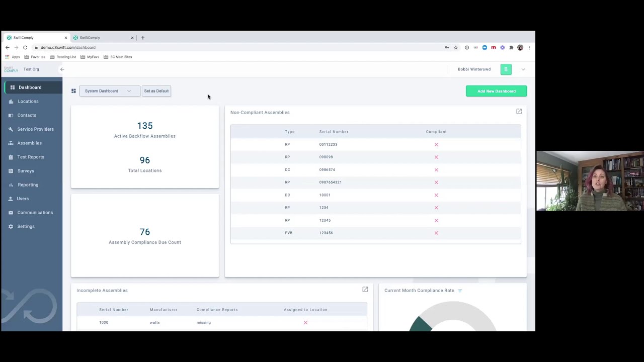
Task: Click the Contacts card icon
Action: 11,115
